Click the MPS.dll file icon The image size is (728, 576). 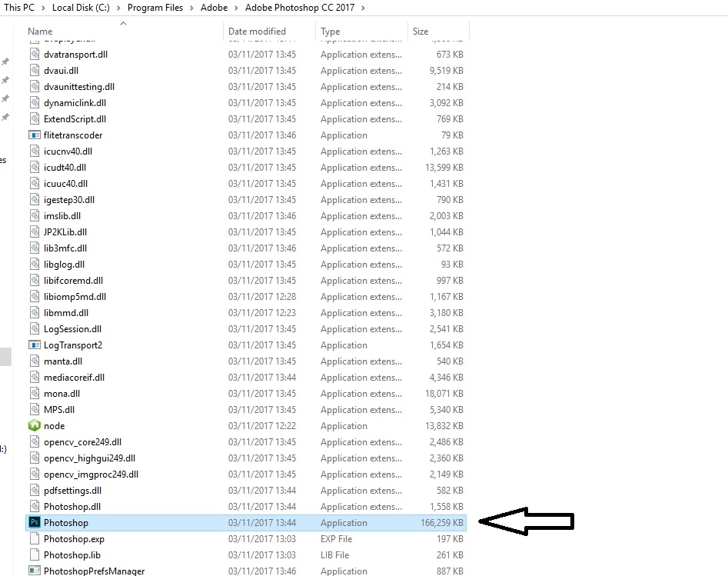pyautogui.click(x=35, y=410)
